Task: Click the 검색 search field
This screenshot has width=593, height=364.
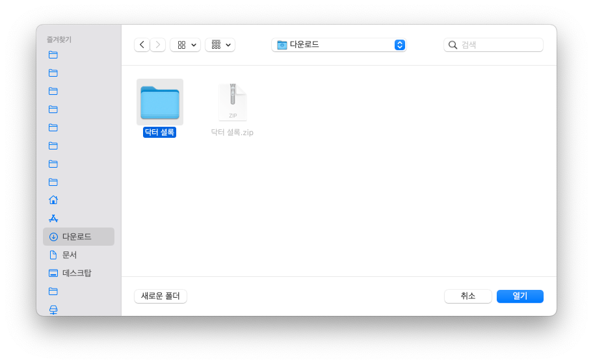Action: (493, 45)
